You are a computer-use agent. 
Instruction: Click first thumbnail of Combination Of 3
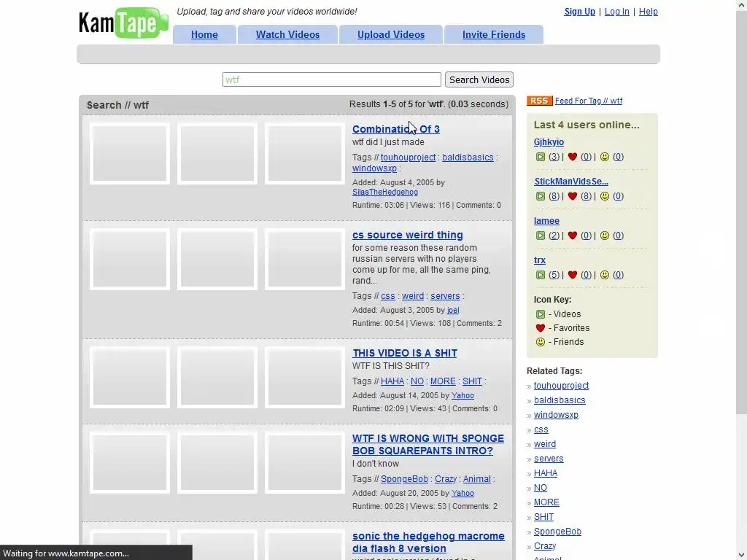[130, 153]
